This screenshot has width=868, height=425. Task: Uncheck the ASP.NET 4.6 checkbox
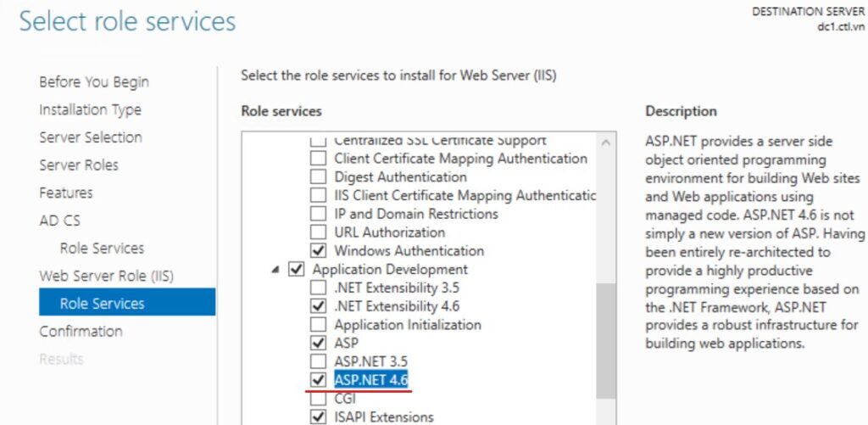[x=318, y=380]
